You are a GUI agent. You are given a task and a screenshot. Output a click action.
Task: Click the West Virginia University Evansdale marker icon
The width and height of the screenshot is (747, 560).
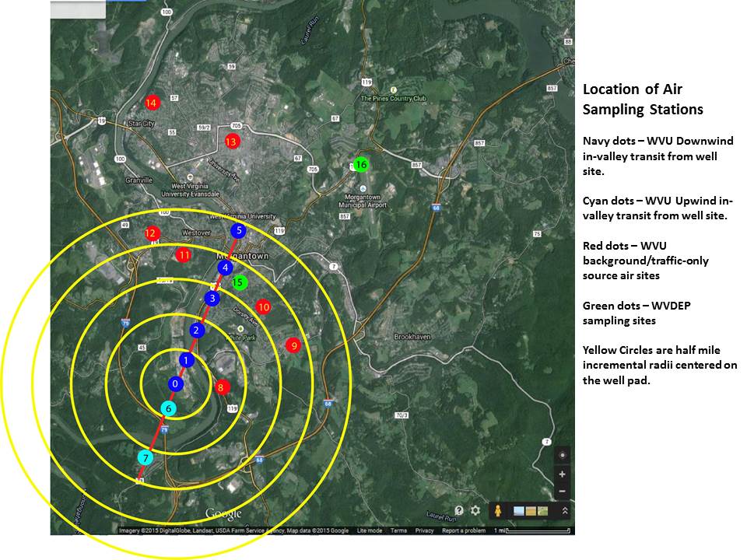(x=190, y=177)
